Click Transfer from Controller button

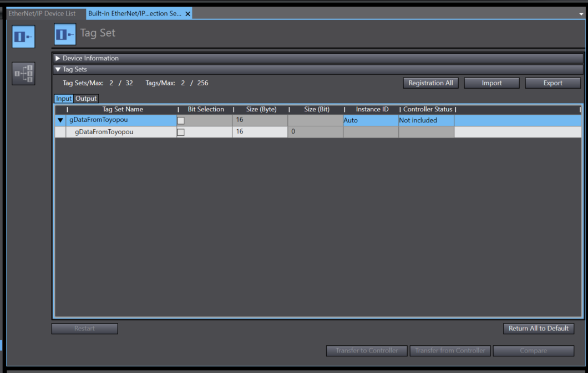tap(450, 350)
